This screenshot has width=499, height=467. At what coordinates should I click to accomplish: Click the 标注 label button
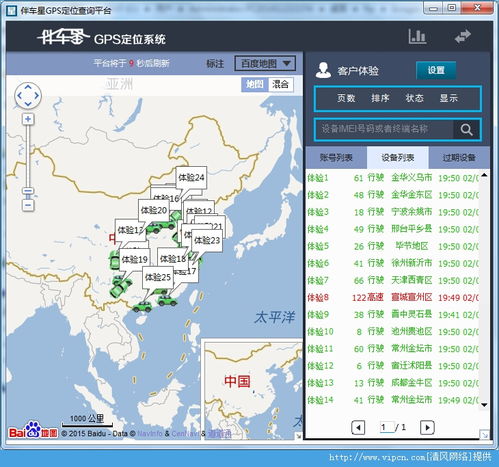(215, 63)
